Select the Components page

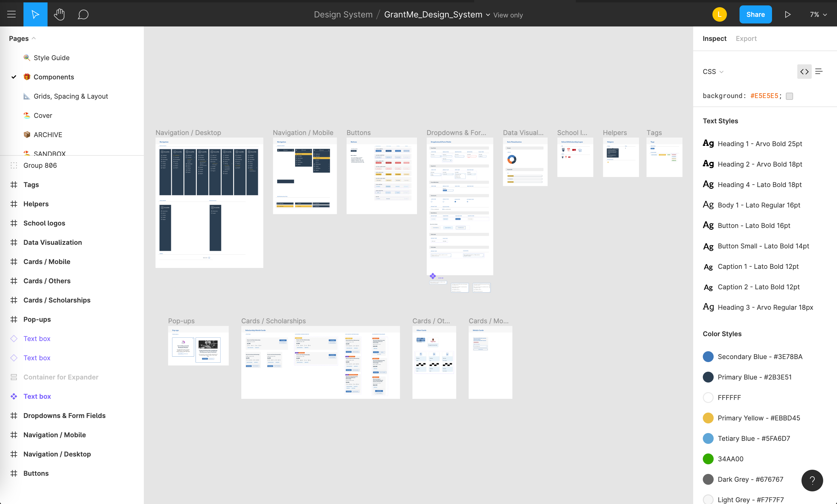54,77
